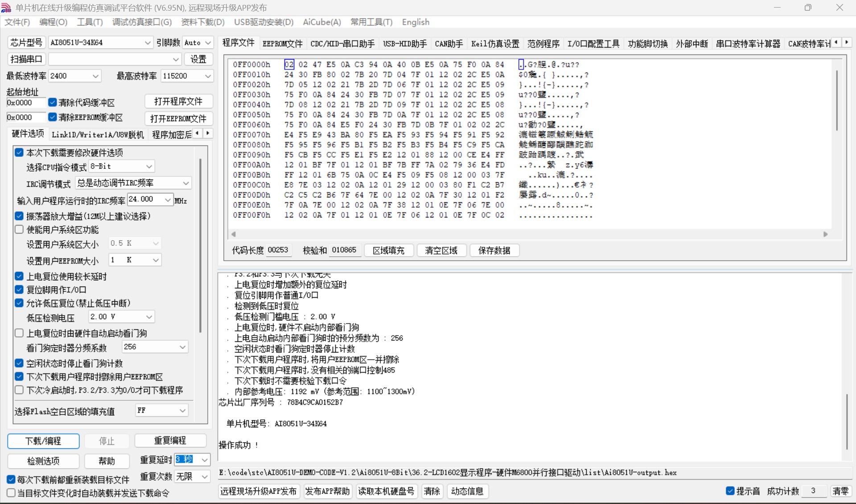Click the code start address 0x0000 field
Viewport: 856px width, 504px height.
point(26,102)
